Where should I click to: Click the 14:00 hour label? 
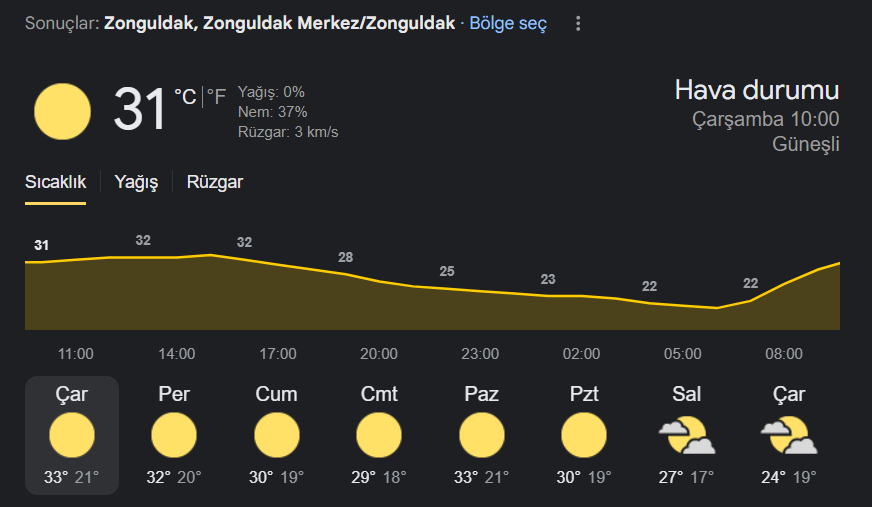click(x=176, y=354)
